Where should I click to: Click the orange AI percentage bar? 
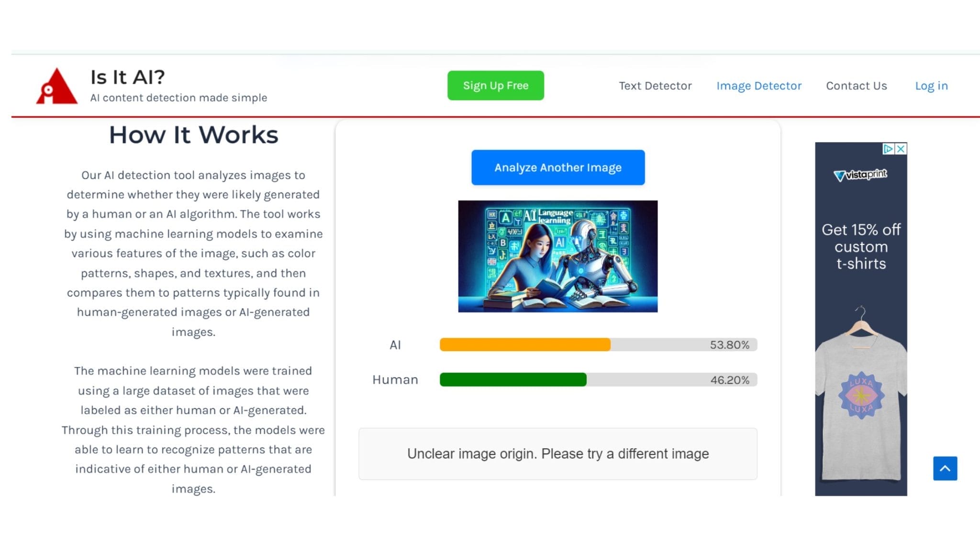[524, 344]
